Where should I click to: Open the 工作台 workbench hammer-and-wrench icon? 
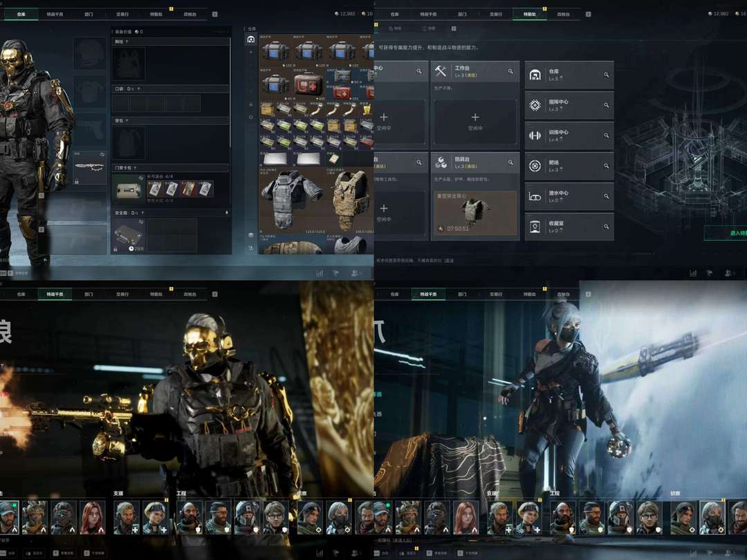[441, 71]
